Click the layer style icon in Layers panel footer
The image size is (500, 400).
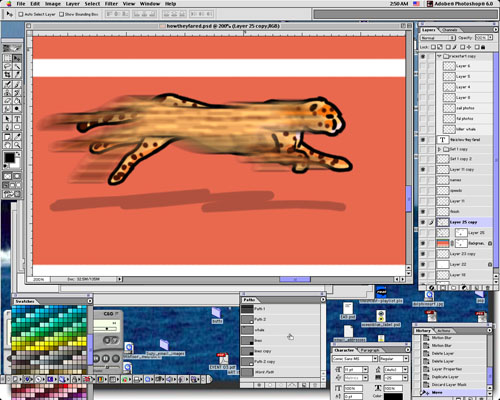coord(432,287)
